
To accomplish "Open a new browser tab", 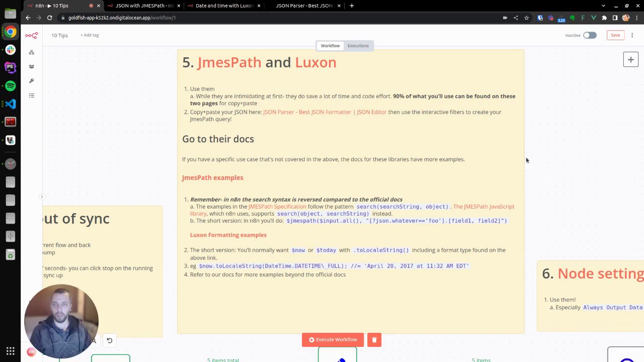I will pos(352,6).
